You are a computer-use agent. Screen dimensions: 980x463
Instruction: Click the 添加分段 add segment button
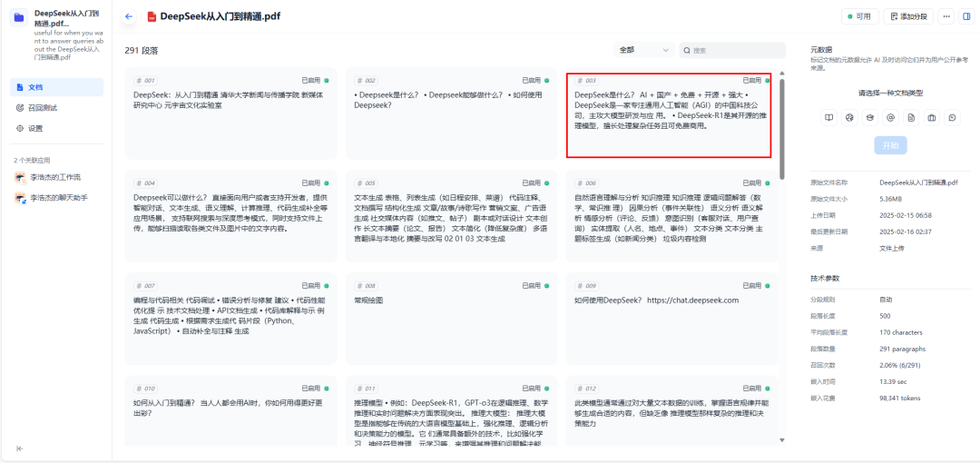point(908,16)
